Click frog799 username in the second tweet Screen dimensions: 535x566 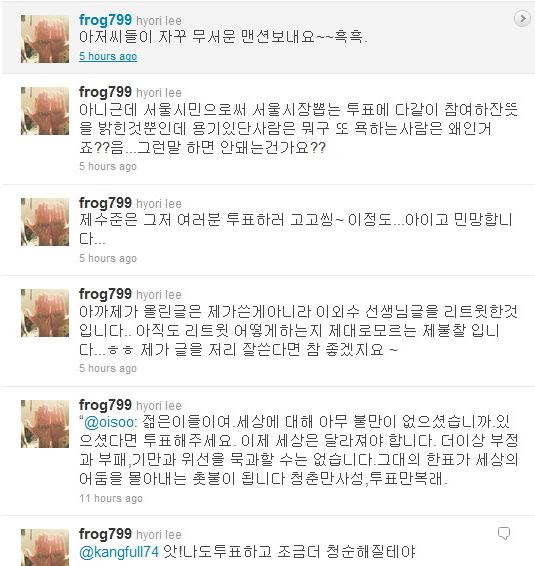click(105, 92)
